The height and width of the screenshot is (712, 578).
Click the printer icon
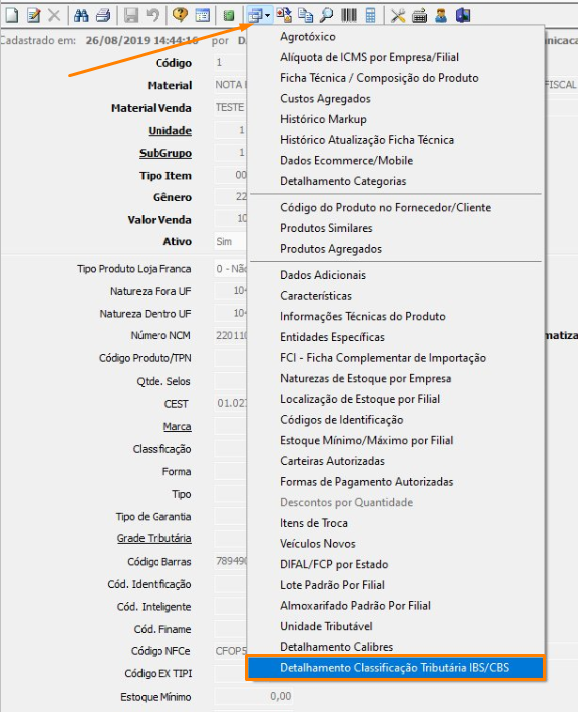pos(103,15)
